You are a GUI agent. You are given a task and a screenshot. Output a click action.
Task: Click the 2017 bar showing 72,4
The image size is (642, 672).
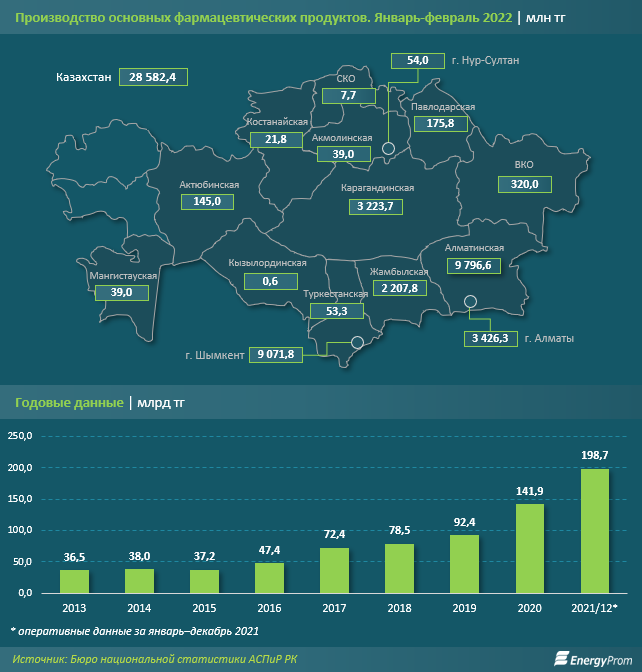334,570
